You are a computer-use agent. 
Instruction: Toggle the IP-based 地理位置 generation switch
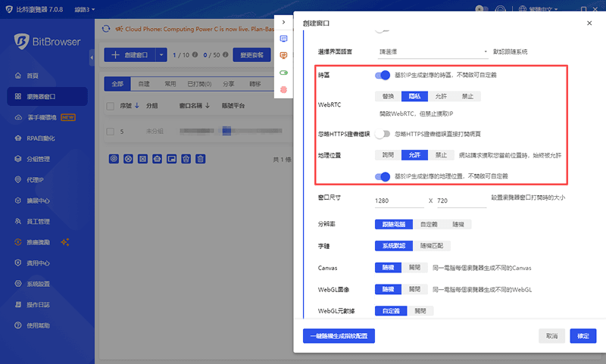click(x=383, y=176)
